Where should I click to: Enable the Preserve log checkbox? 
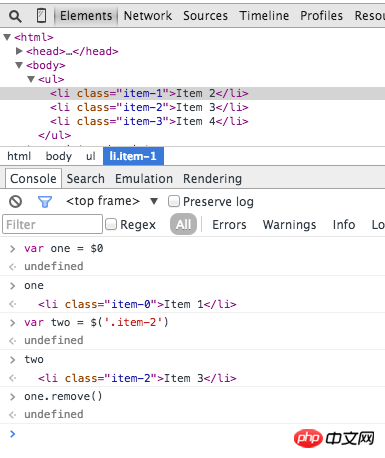(174, 201)
